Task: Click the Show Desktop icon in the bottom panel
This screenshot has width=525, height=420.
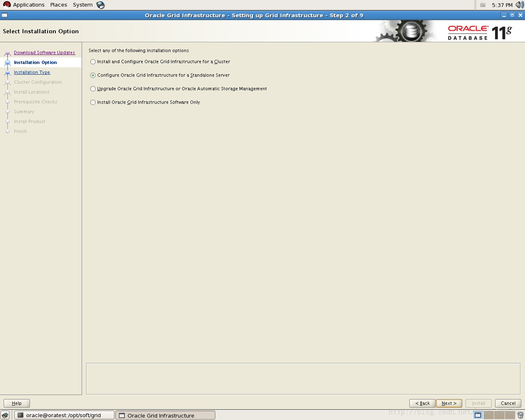Action: pos(5,415)
